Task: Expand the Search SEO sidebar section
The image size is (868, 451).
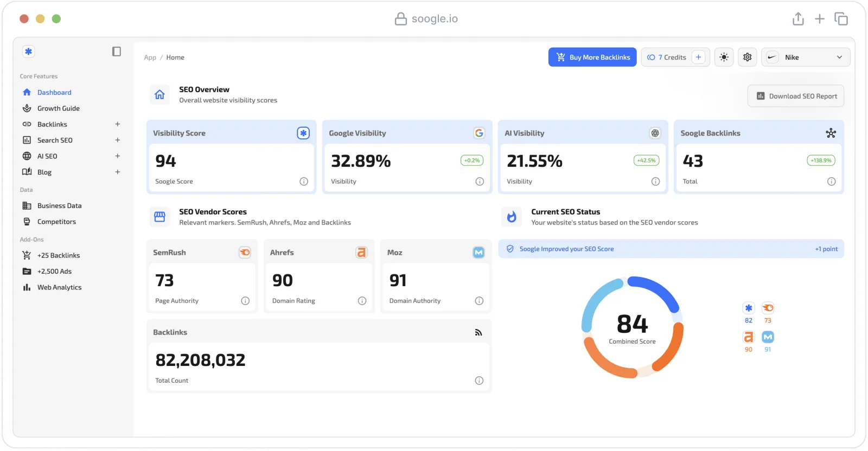Action: [117, 140]
